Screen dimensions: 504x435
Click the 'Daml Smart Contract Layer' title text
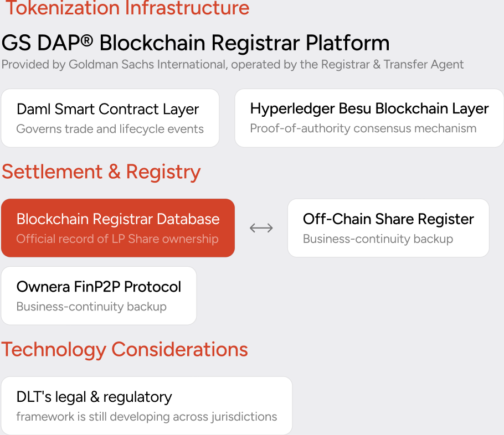point(107,109)
